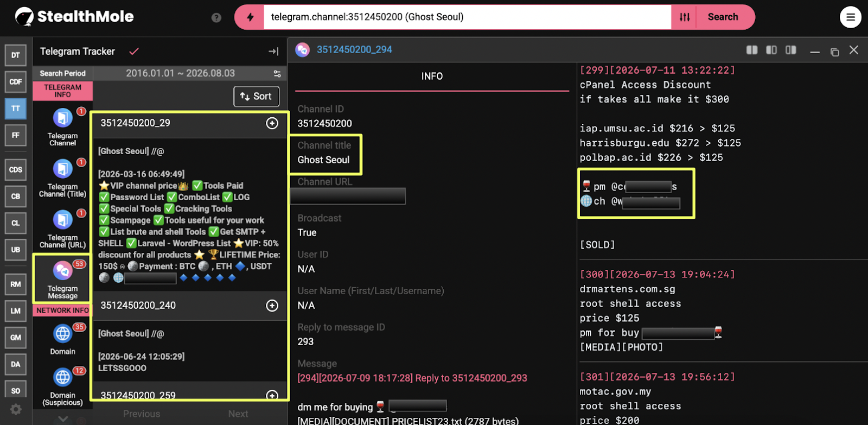
Task: Select the CDS sidebar module
Action: pyautogui.click(x=16, y=170)
